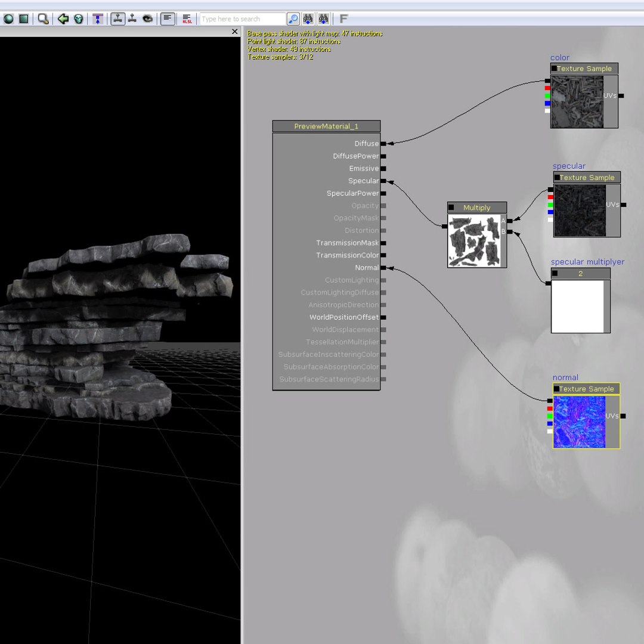Select the cube preview primitive icon
The height and width of the screenshot is (644, 644).
click(x=24, y=19)
